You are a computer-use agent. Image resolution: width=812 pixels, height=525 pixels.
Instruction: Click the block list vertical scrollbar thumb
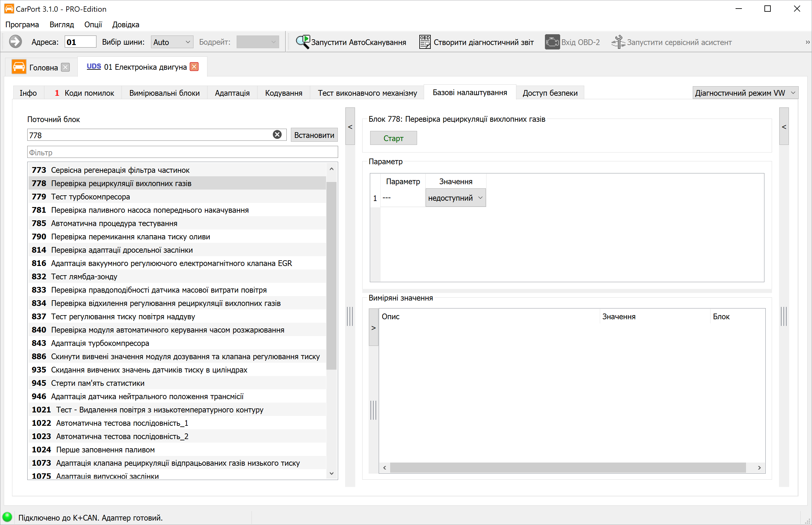(331, 276)
